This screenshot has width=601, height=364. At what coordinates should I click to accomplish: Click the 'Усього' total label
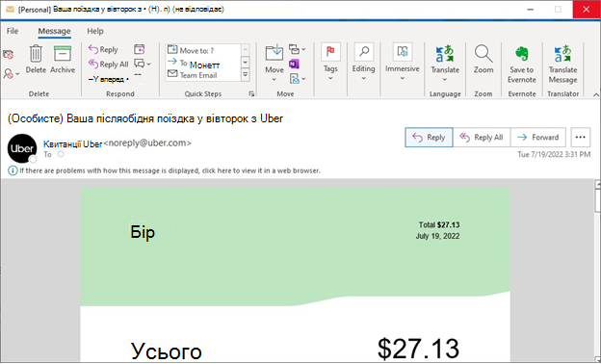point(166,351)
